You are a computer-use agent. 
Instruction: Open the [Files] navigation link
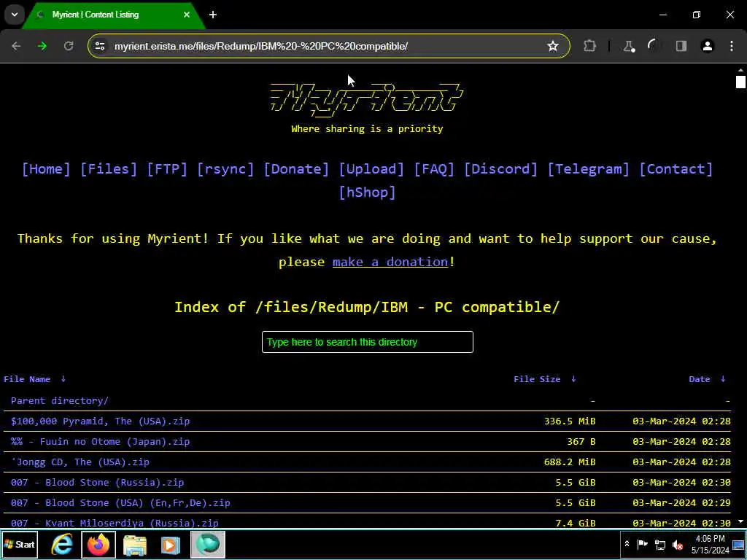point(109,169)
